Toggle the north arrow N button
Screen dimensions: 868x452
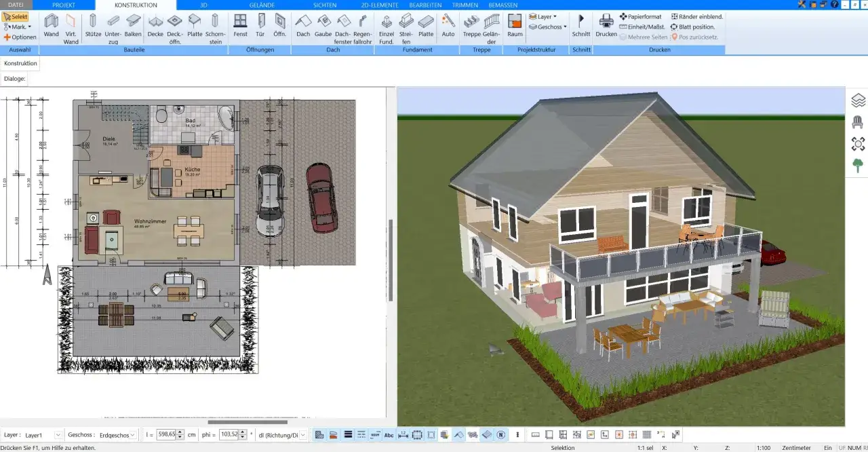click(x=500, y=434)
